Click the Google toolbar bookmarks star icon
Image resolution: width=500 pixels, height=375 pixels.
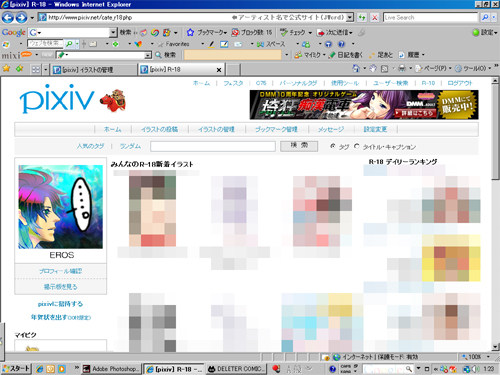[x=190, y=32]
